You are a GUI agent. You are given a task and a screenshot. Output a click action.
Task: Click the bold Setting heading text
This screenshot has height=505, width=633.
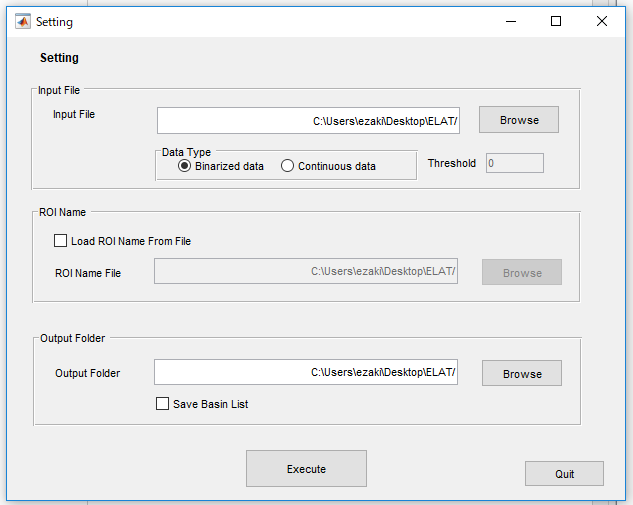click(x=59, y=58)
